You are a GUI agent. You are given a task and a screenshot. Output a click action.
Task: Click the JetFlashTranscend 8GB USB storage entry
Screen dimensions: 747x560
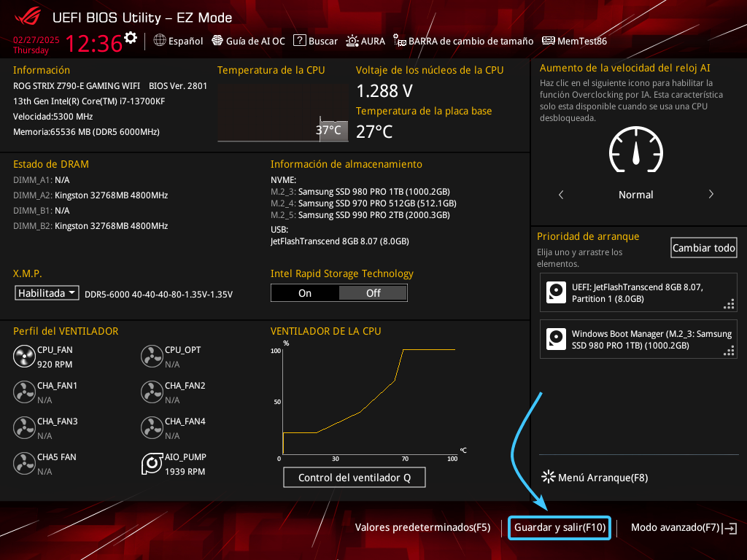point(340,241)
